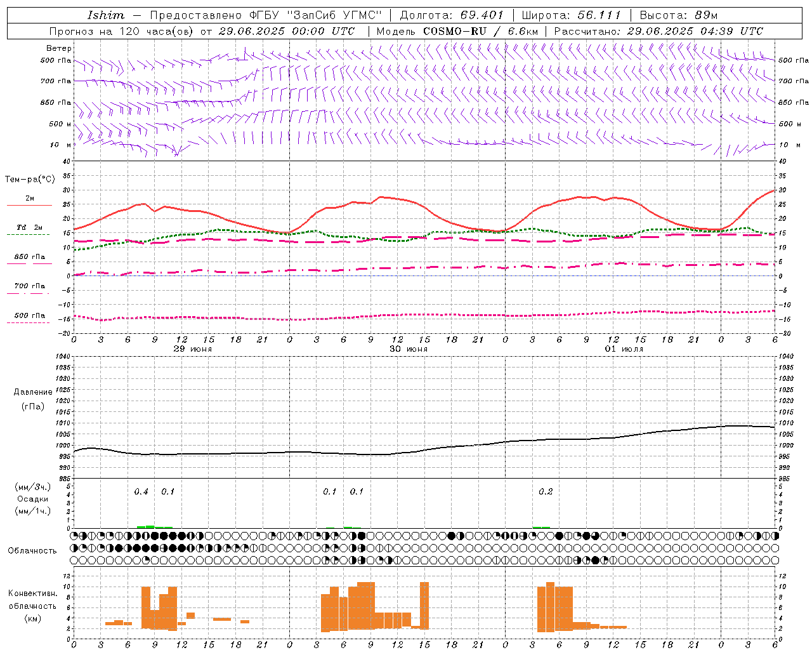This screenshot has height=650, width=812.
Task: Click the 500 гПа dotted legend line
Action: (28, 322)
